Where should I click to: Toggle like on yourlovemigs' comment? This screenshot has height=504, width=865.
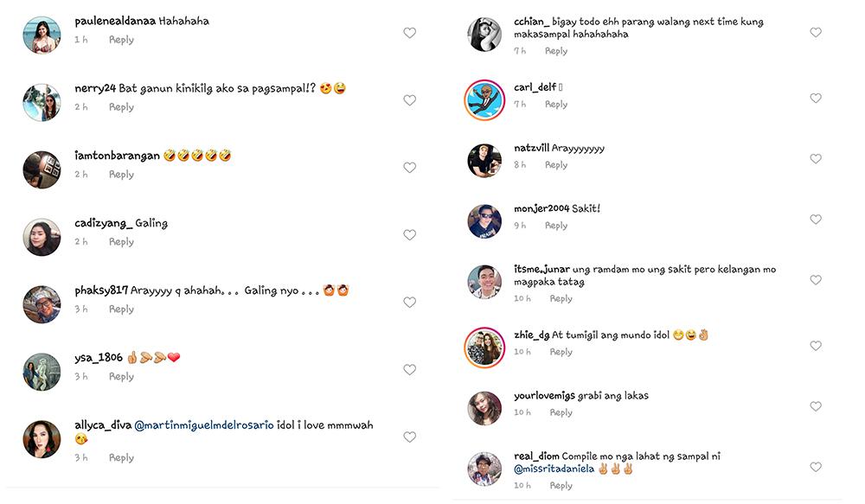point(815,406)
